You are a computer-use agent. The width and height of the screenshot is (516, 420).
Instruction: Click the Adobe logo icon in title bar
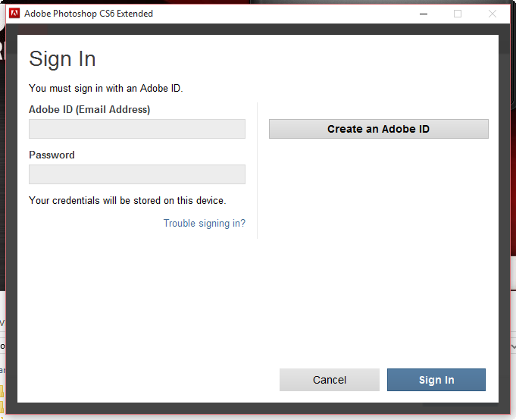click(x=14, y=14)
